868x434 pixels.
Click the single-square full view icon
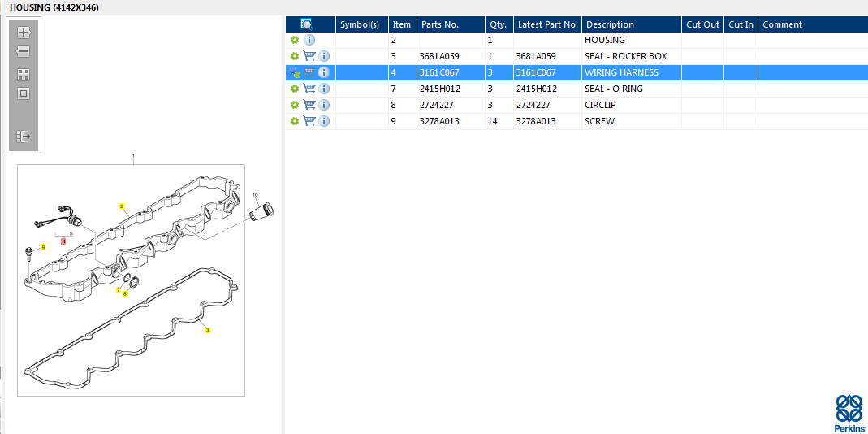click(24, 93)
